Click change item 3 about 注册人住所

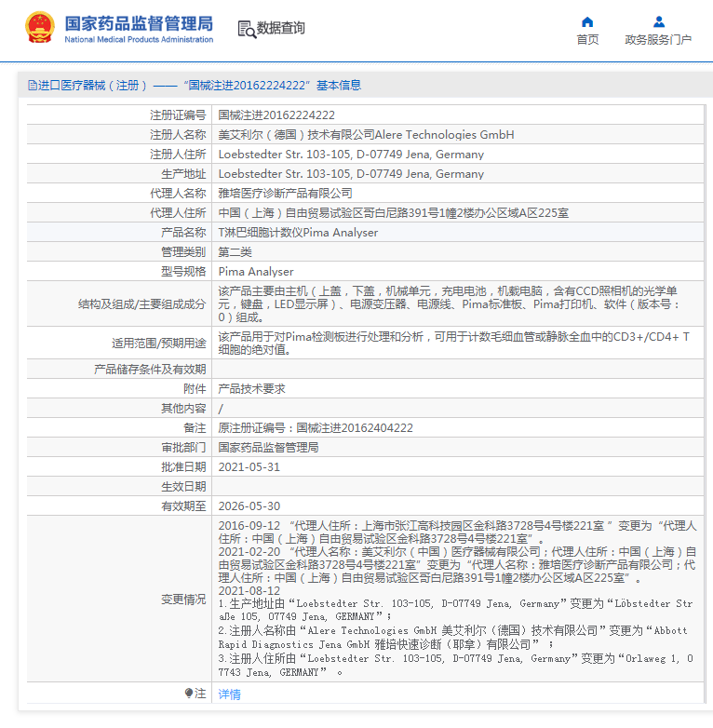(x=455, y=666)
